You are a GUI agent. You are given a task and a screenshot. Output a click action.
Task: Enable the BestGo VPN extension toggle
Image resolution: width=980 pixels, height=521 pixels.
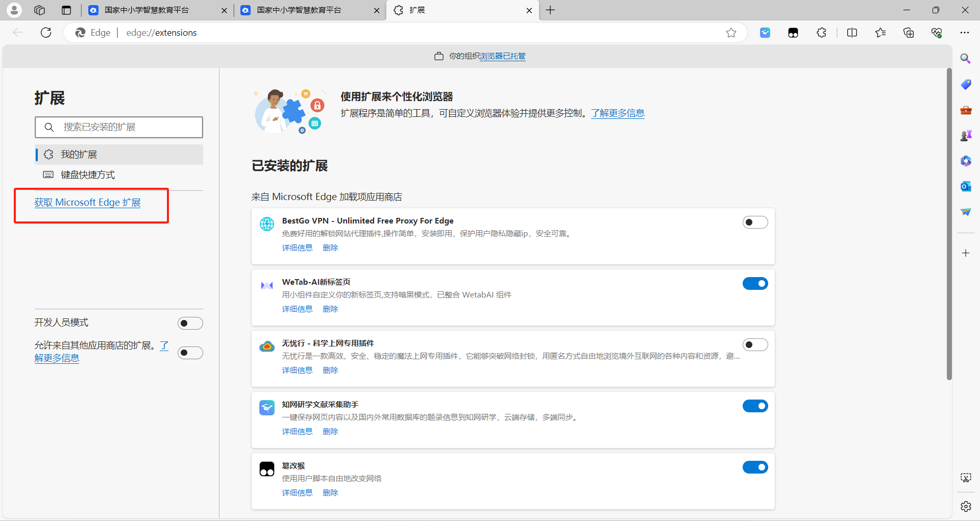[x=755, y=222]
